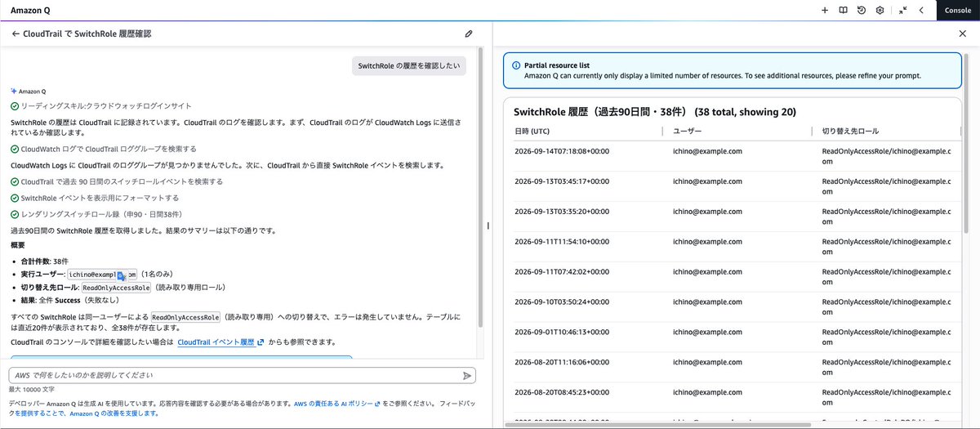Click the ユーザー column header
Image resolution: width=980 pixels, height=429 pixels.
(x=688, y=131)
